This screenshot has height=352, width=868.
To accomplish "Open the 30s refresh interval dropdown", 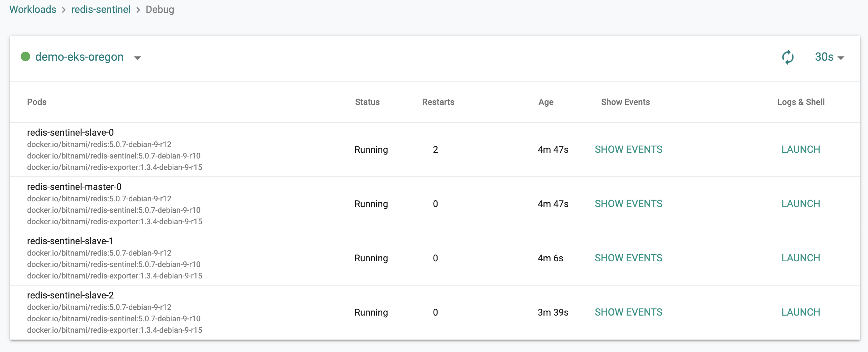I will click(x=829, y=57).
